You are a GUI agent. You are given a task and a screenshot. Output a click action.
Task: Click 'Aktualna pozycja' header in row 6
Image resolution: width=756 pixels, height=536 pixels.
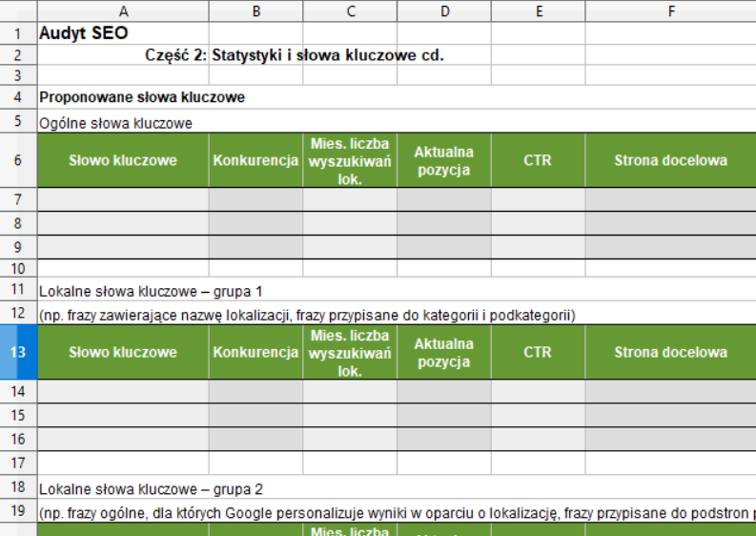(443, 160)
